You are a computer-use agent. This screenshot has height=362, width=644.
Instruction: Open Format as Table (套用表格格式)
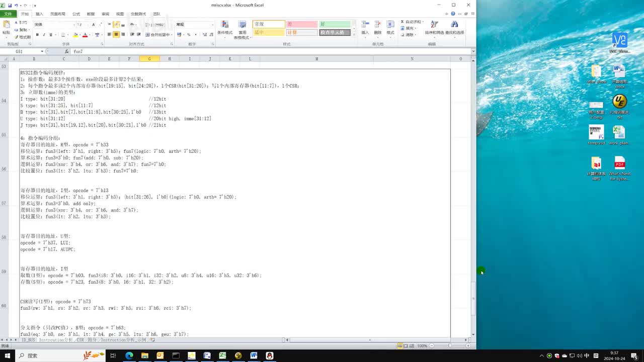pos(242,30)
